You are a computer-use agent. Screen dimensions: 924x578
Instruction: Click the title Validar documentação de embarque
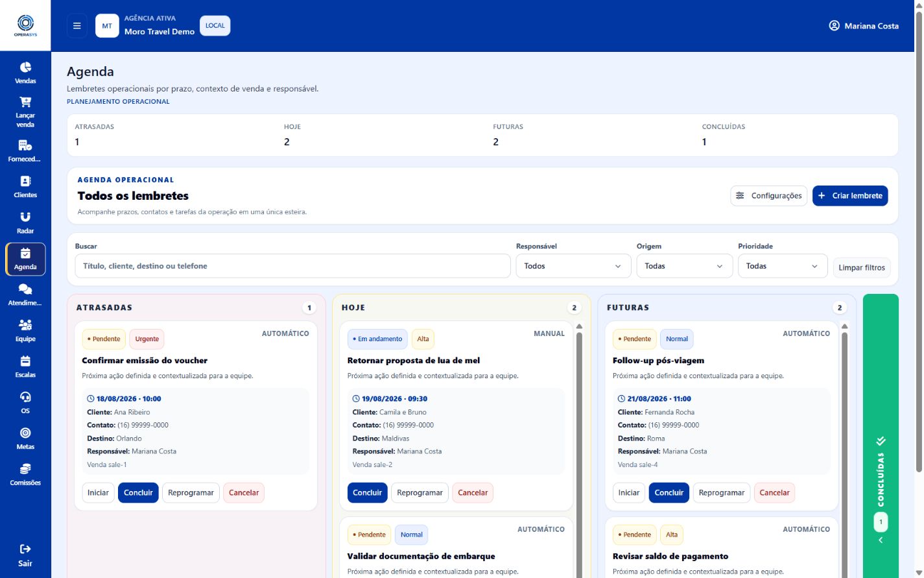421,557
